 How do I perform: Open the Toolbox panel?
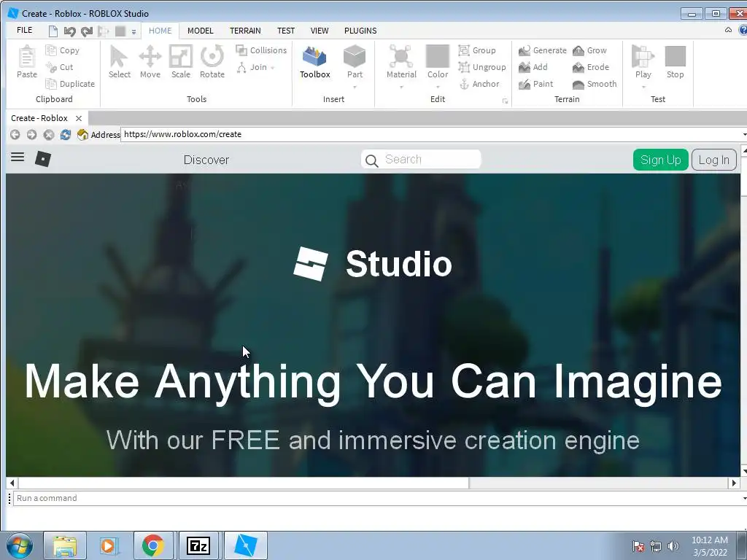click(x=315, y=62)
